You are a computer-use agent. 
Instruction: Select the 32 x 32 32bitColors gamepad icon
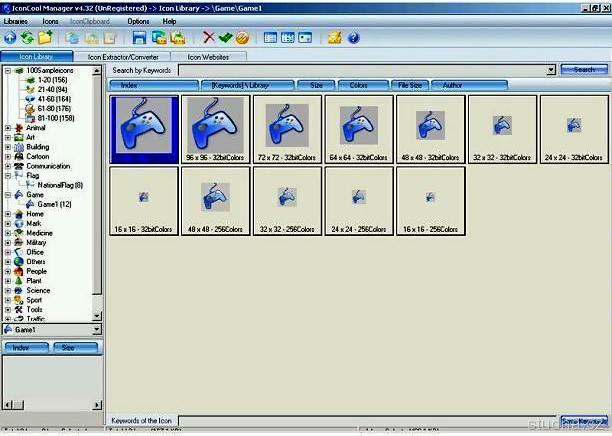pyautogui.click(x=502, y=129)
